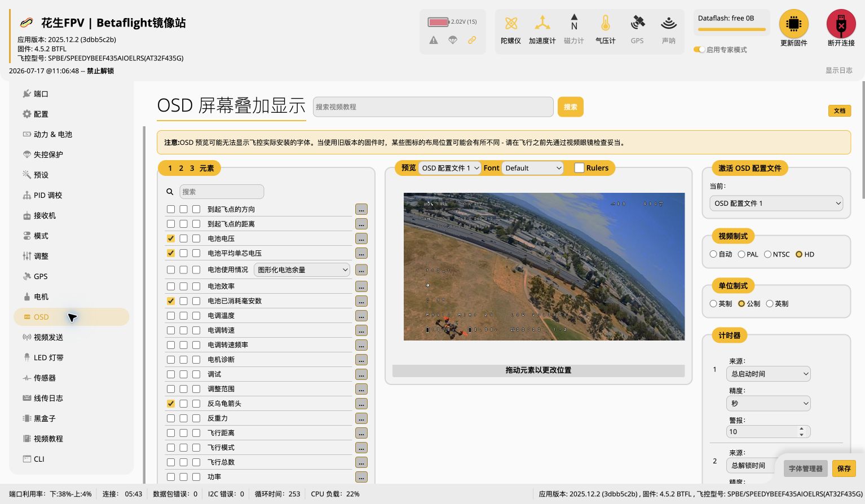Open the 线传日志 sidebar item
The height and width of the screenshot is (504, 865).
pyautogui.click(x=72, y=398)
